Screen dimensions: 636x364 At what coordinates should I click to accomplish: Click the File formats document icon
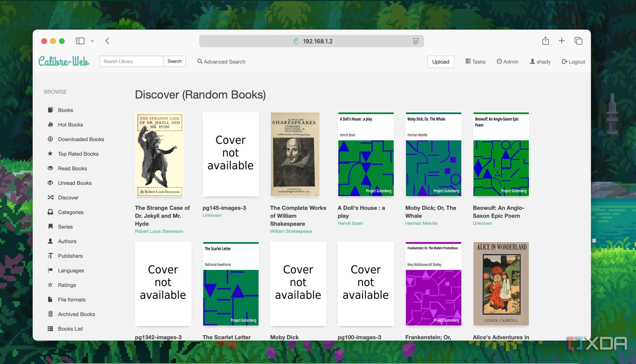click(x=50, y=299)
